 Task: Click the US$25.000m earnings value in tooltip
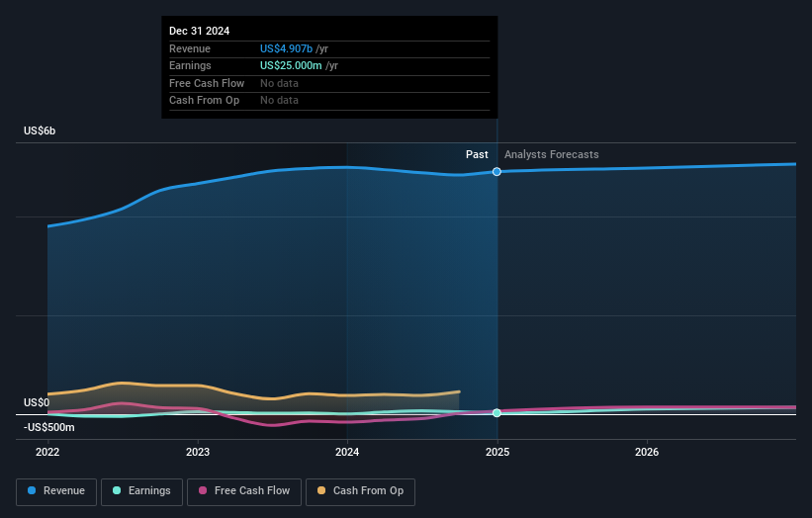point(291,65)
